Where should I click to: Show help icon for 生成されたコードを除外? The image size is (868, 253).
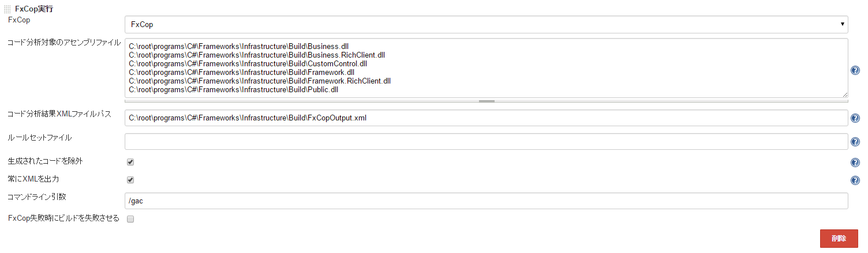(x=855, y=163)
